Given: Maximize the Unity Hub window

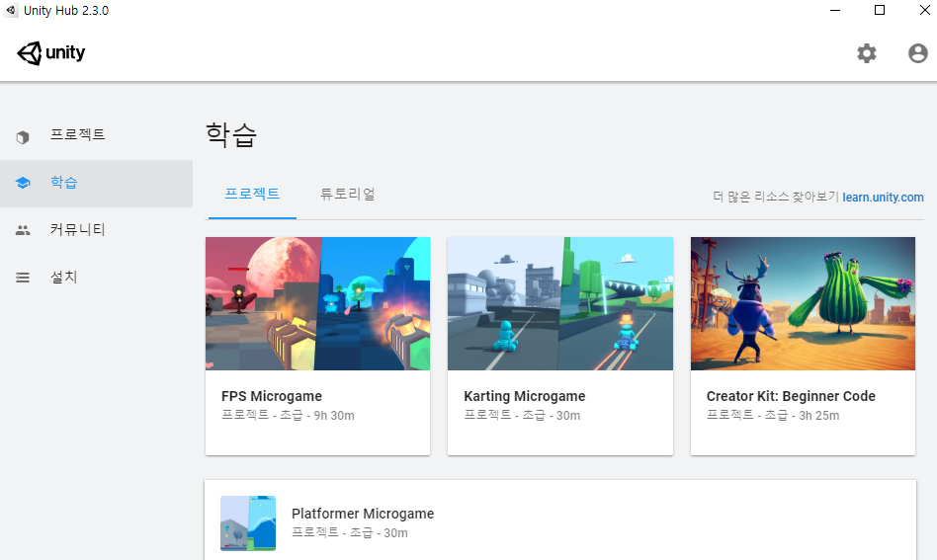Looking at the screenshot, I should click(x=880, y=10).
